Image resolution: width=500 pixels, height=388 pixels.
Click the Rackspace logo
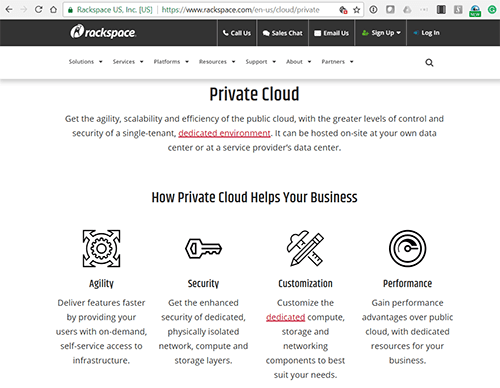[x=103, y=32]
